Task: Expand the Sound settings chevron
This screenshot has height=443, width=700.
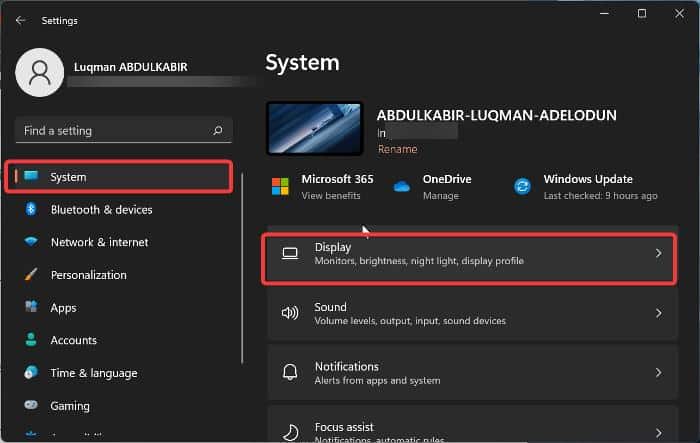Action: point(658,313)
